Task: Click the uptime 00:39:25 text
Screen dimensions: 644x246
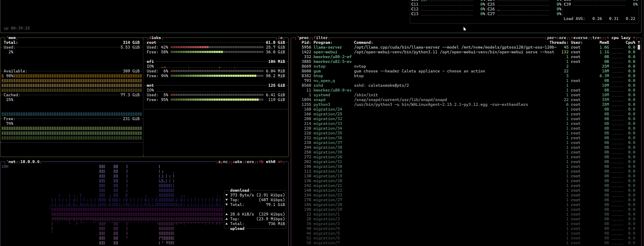Action: (17, 28)
